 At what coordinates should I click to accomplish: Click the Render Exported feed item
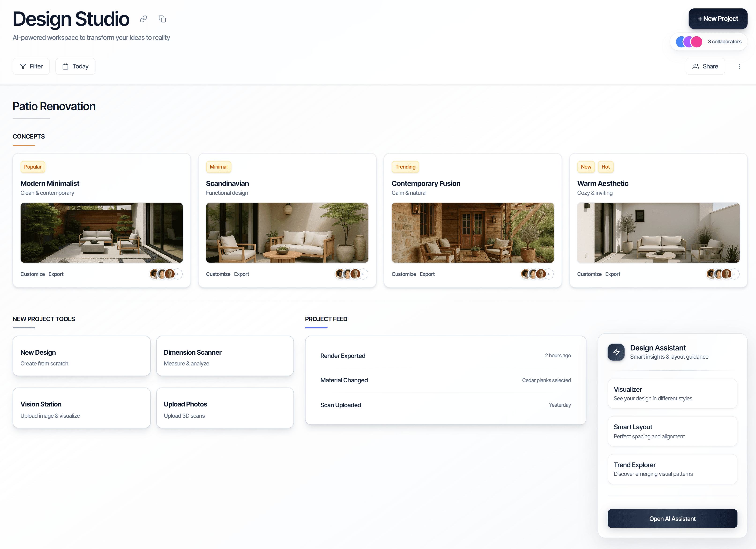(x=445, y=356)
